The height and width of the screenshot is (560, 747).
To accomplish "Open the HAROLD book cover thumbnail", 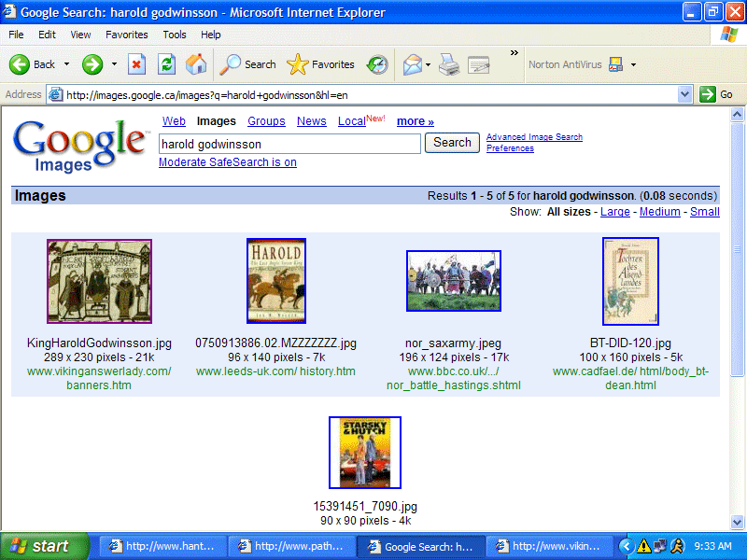I will 276,281.
